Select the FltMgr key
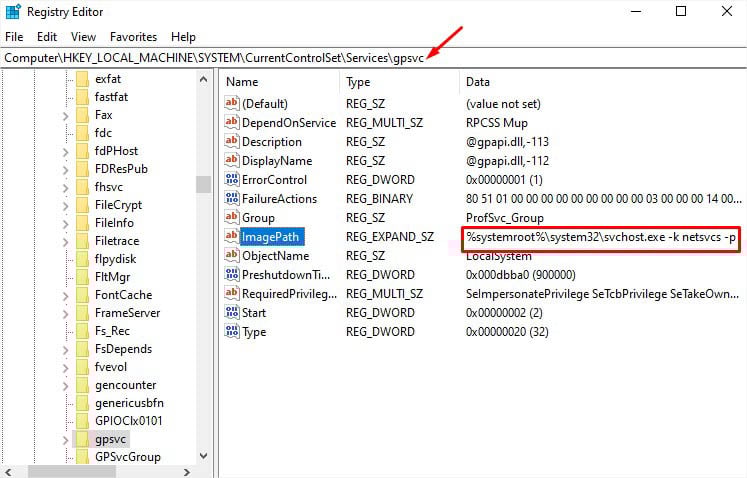 click(x=112, y=277)
